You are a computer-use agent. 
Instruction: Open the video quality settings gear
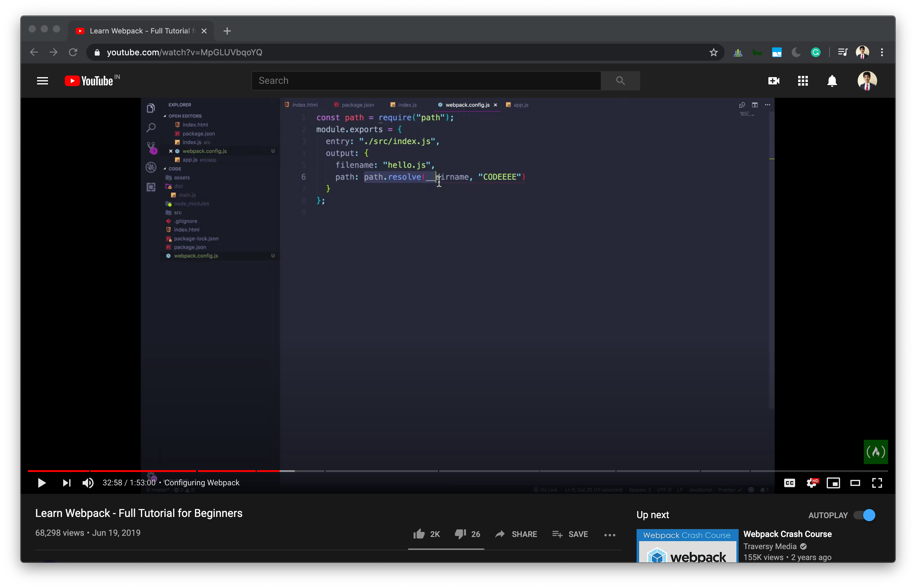pos(812,483)
